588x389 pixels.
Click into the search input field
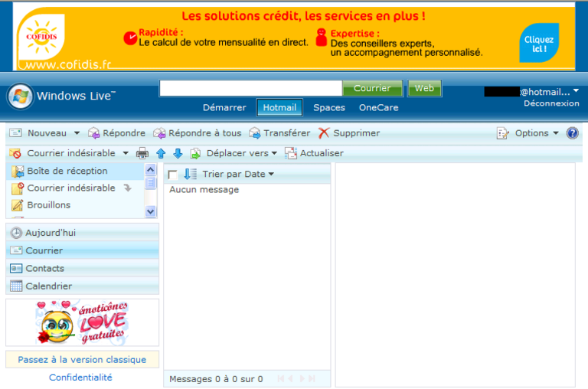click(x=251, y=88)
